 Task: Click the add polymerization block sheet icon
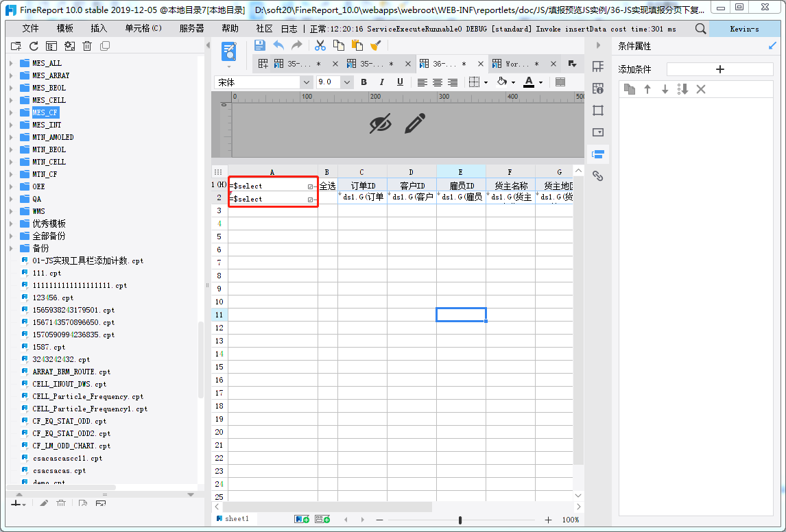point(322,520)
